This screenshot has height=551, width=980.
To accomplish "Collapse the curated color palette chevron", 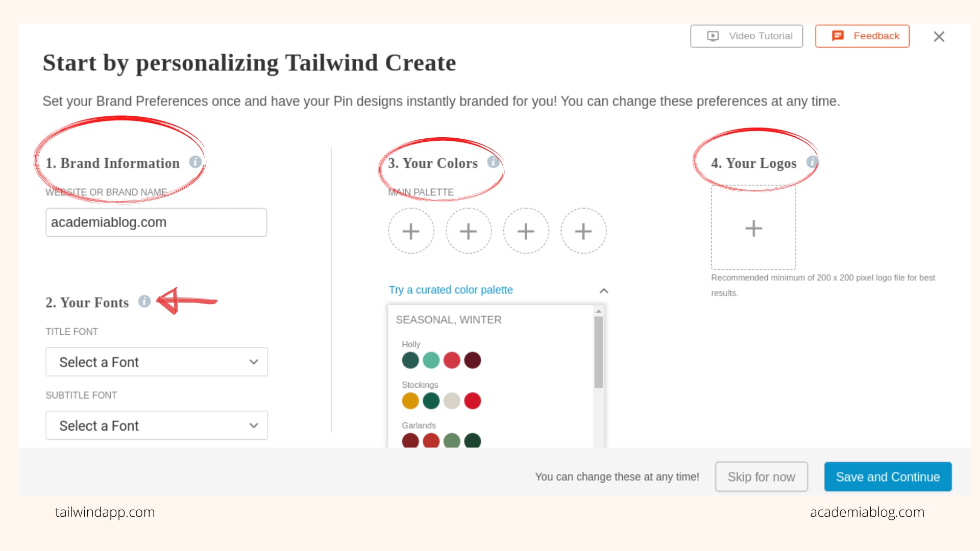I will [x=604, y=291].
